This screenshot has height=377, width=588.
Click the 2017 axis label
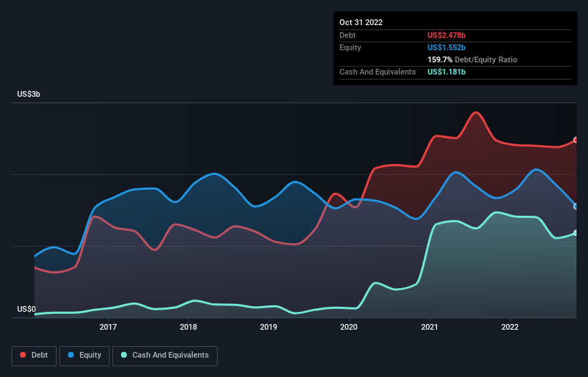108,327
